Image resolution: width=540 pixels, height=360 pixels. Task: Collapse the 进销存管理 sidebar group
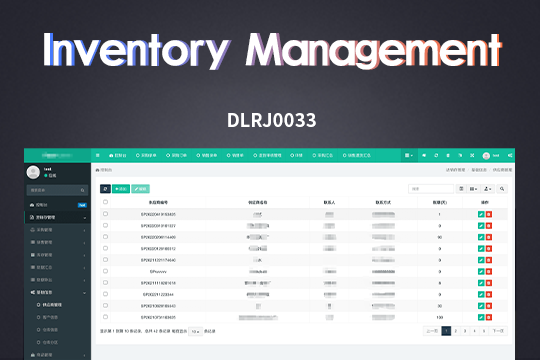[58, 217]
